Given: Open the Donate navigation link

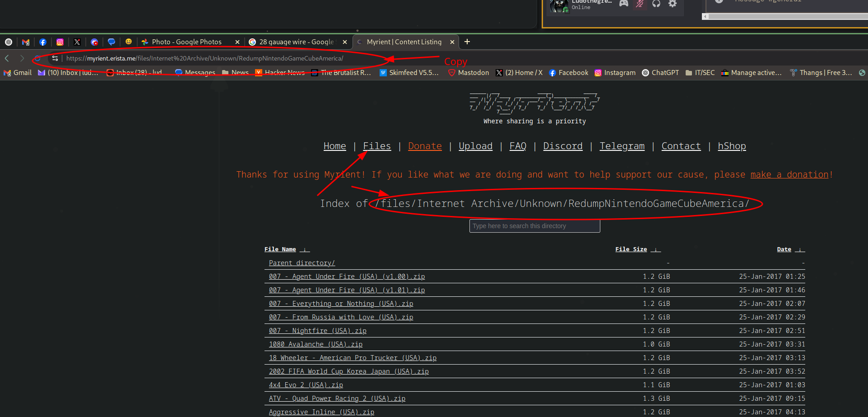Looking at the screenshot, I should coord(425,146).
